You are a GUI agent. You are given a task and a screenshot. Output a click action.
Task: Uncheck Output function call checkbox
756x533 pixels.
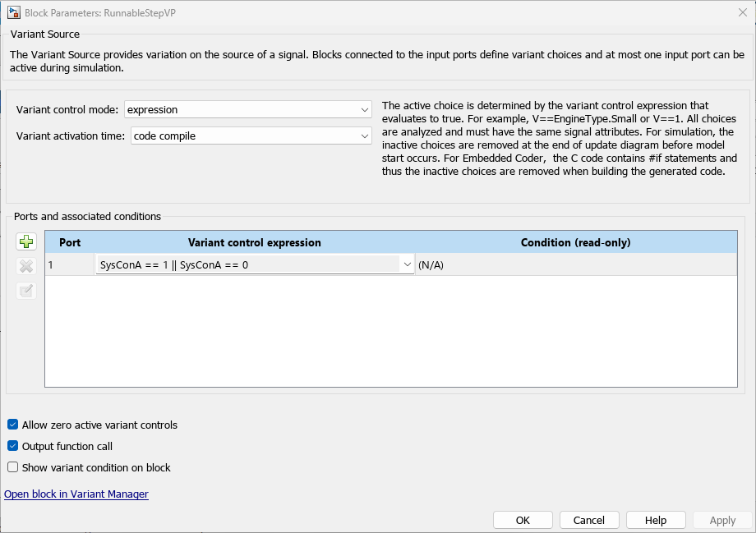click(12, 447)
